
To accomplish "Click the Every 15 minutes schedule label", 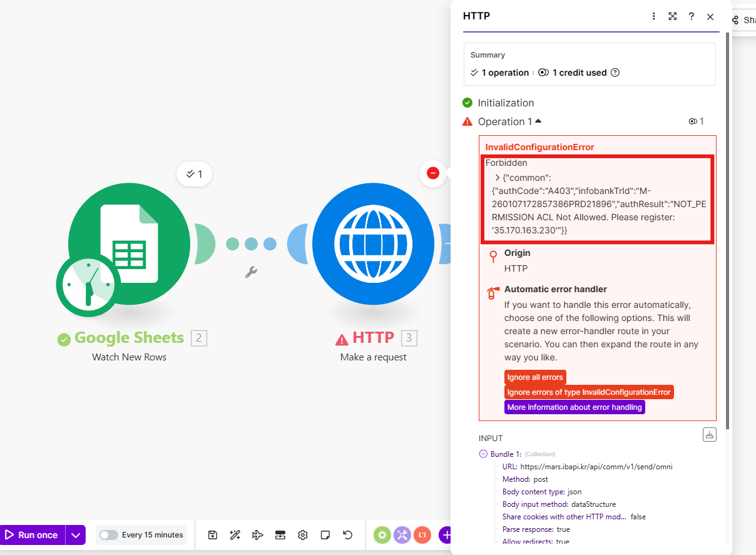I will (153, 535).
